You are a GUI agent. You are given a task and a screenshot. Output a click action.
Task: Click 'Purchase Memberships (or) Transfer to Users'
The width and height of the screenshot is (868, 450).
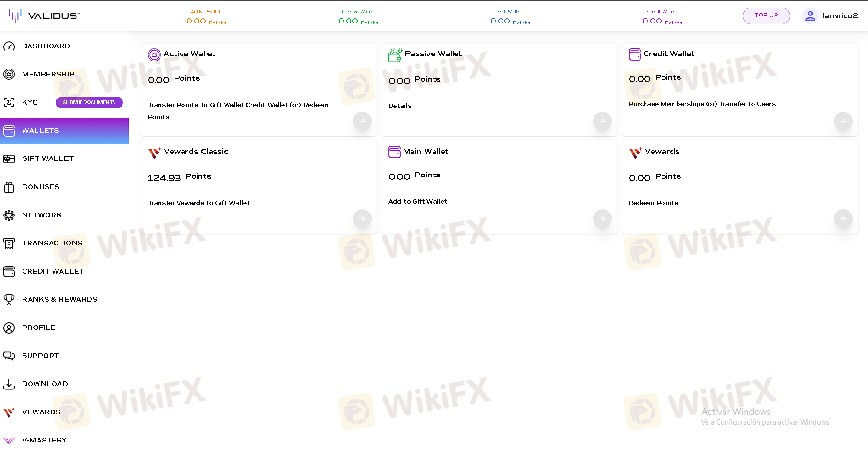point(702,104)
